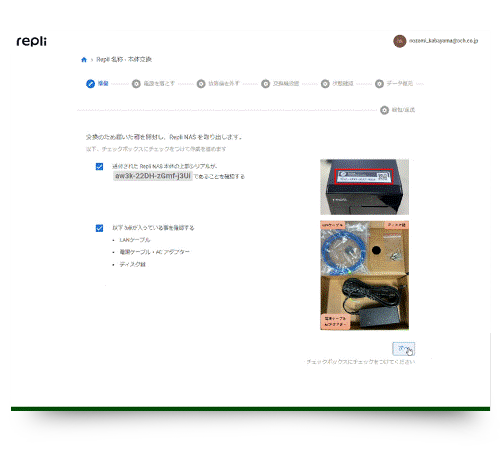Select the fifth step circle icon
This screenshot has height=450, width=500.
(x=325, y=84)
